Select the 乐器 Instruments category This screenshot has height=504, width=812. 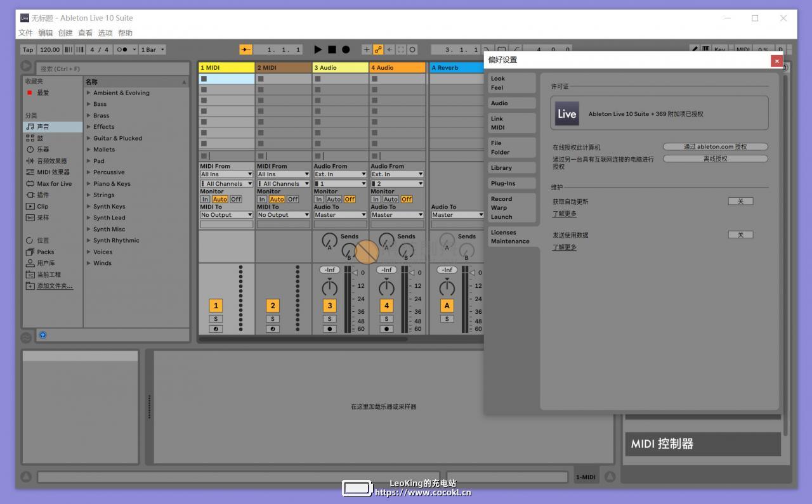click(53, 150)
